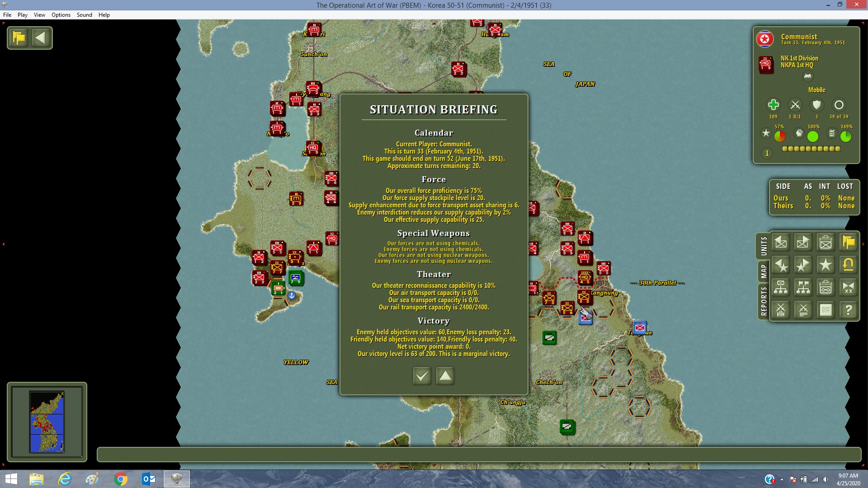Open the unit report clipboard
The height and width of the screenshot is (488, 868).
click(x=826, y=243)
